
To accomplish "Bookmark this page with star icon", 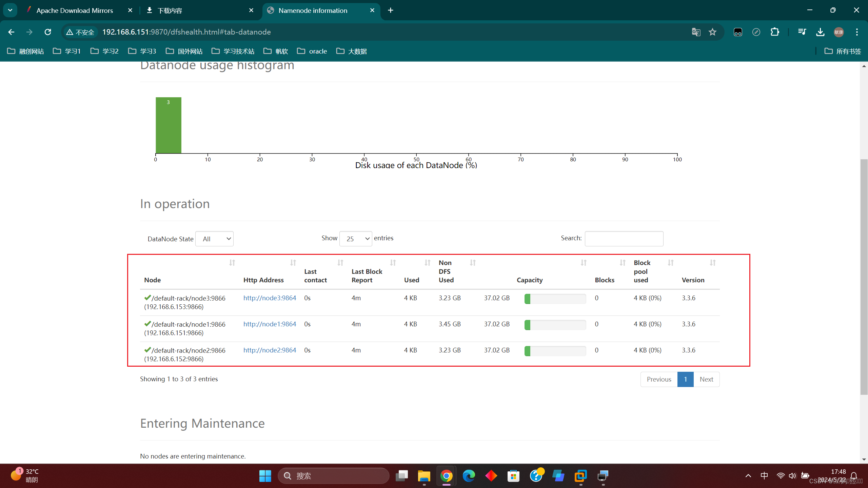I will (712, 32).
